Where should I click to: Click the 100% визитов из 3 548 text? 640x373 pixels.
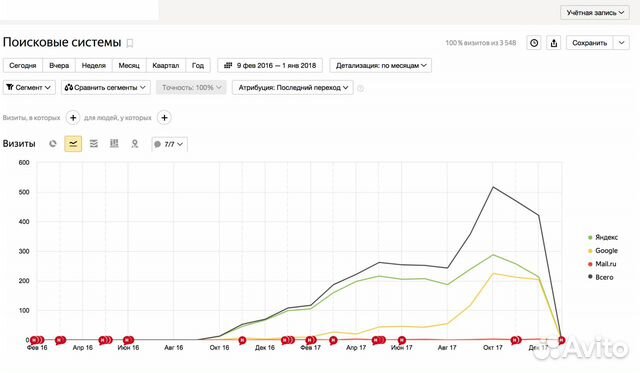pyautogui.click(x=481, y=43)
